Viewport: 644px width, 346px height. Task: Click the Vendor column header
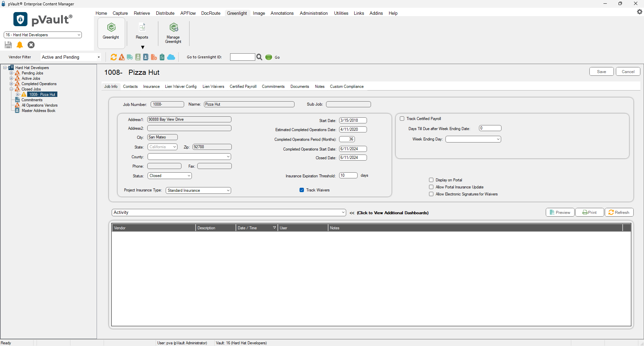pos(154,228)
